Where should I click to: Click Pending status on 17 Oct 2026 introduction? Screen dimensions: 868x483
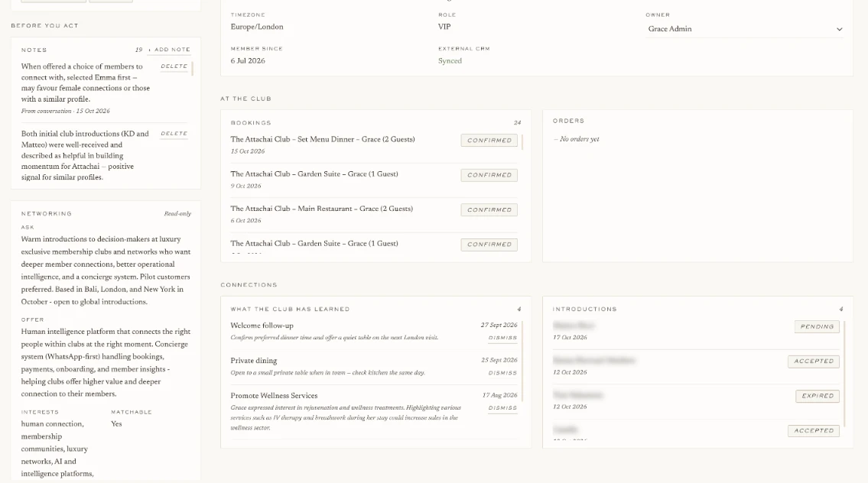point(817,327)
